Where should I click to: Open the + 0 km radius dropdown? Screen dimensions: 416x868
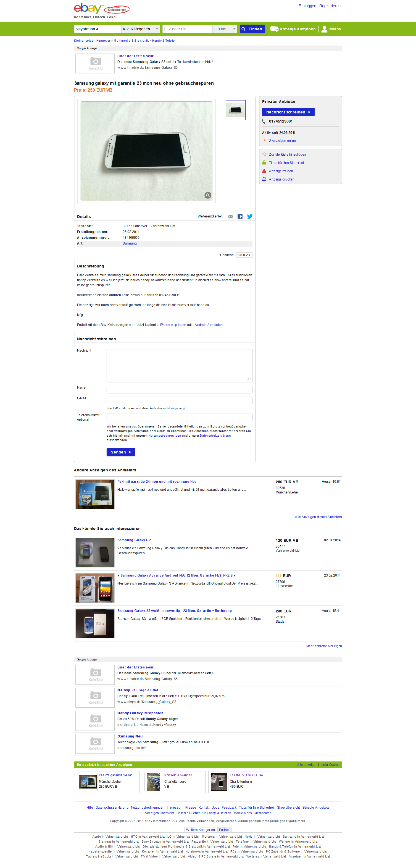point(225,29)
